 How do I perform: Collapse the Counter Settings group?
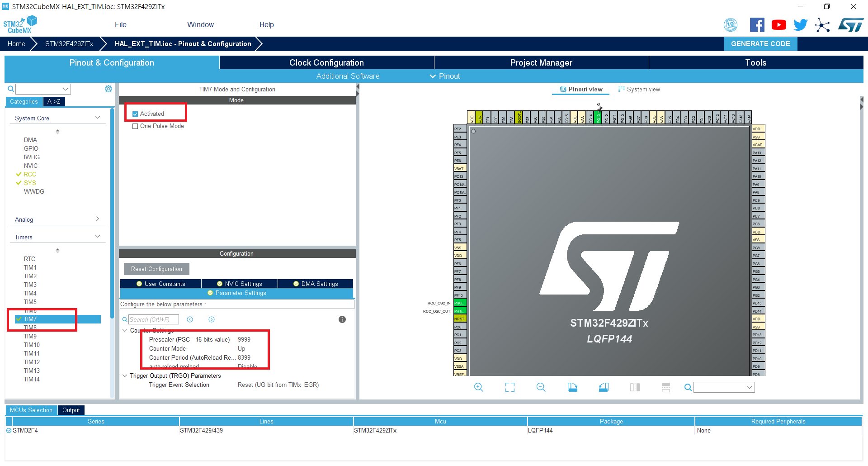coord(125,330)
